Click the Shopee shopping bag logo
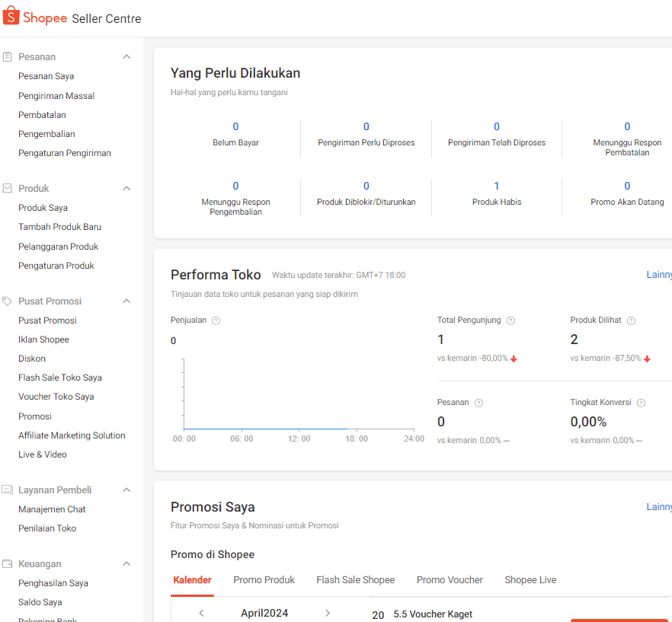 [x=11, y=15]
